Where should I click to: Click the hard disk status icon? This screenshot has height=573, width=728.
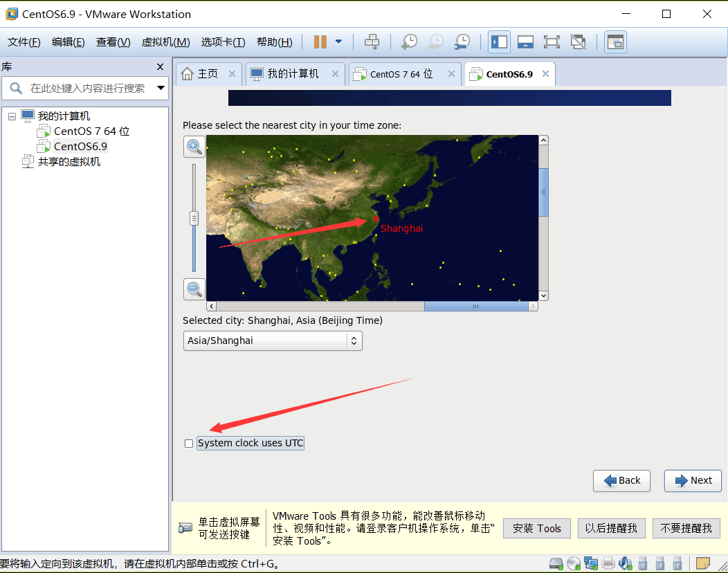click(556, 564)
